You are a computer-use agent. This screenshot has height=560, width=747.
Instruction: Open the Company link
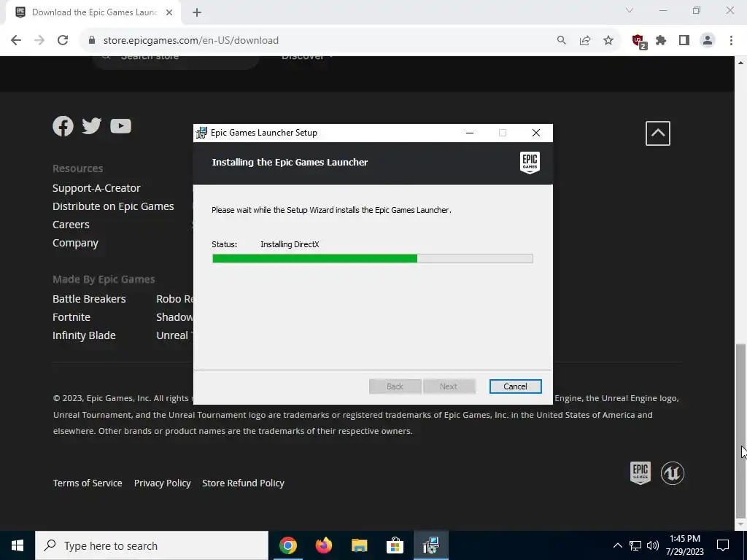pyautogui.click(x=75, y=243)
